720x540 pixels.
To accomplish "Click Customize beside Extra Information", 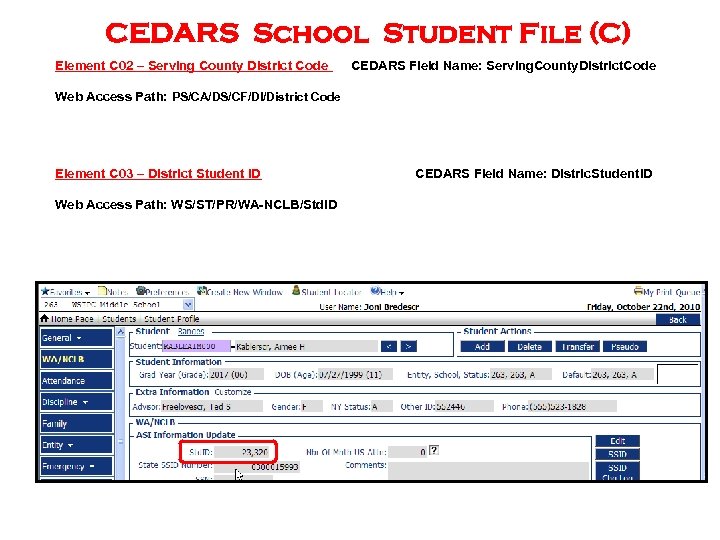I will (233, 392).
